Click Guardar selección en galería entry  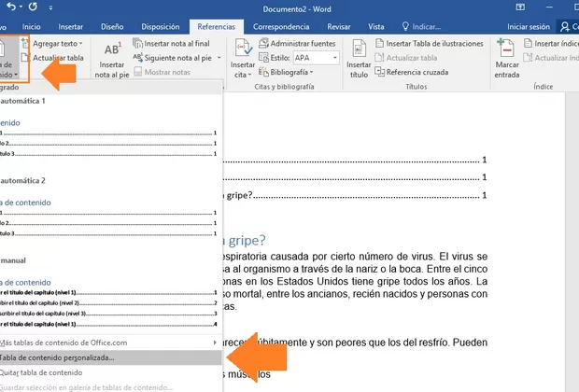tap(109, 387)
